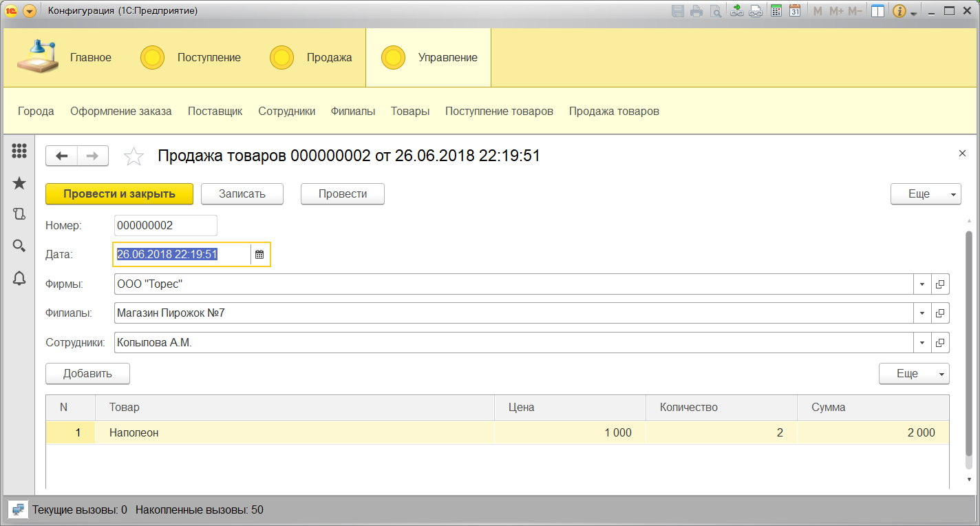
Task: Open the functions menu grid icon
Action: [19, 151]
